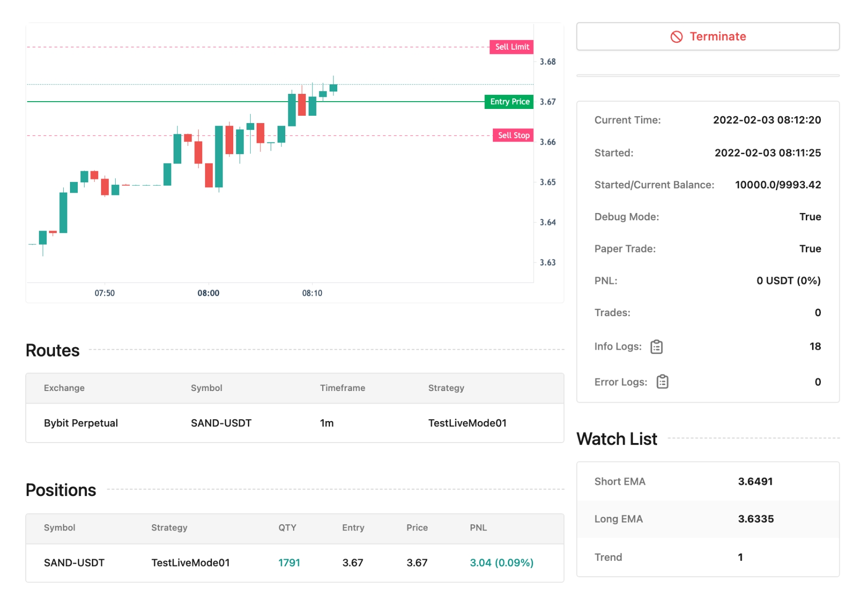The width and height of the screenshot is (868, 604).
Task: Click the Terminate button
Action: click(x=708, y=36)
